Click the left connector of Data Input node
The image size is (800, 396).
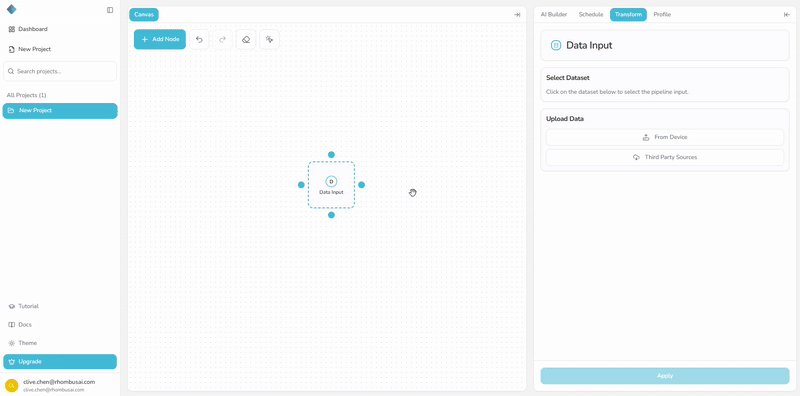[301, 185]
